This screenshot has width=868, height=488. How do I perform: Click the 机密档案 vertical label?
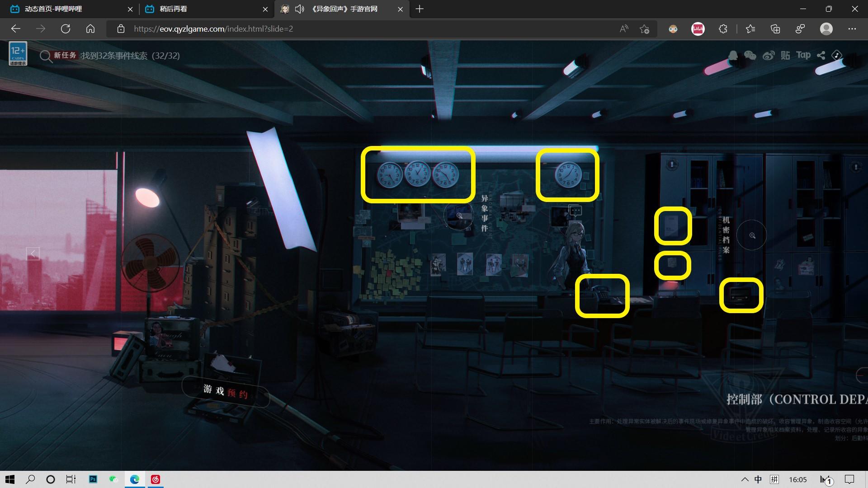[x=726, y=235]
